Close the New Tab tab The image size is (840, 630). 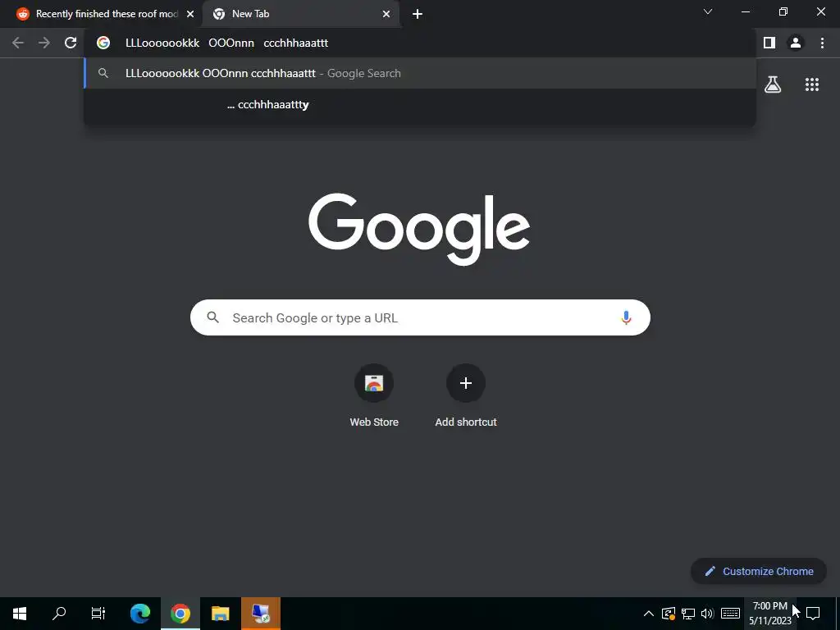(386, 15)
